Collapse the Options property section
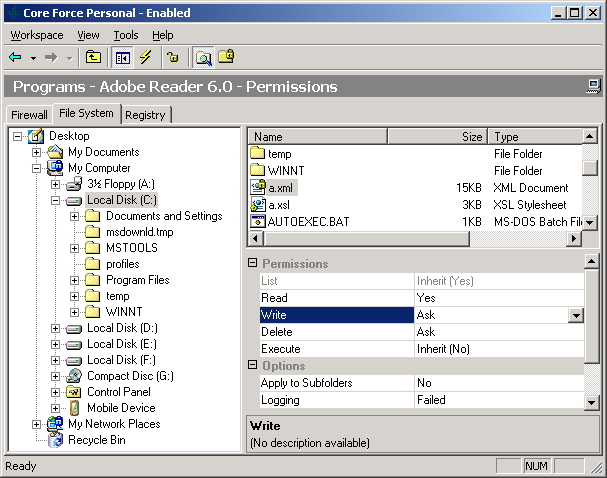The width and height of the screenshot is (607, 478). pos(252,365)
